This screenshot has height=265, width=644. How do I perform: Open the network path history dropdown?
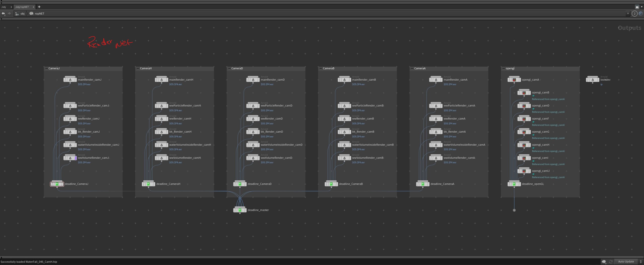pos(628,14)
